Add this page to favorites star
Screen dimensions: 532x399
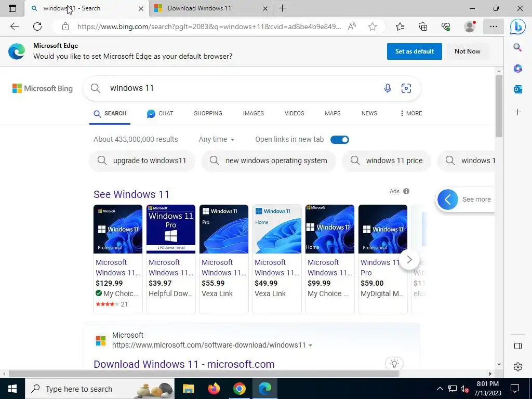373,26
